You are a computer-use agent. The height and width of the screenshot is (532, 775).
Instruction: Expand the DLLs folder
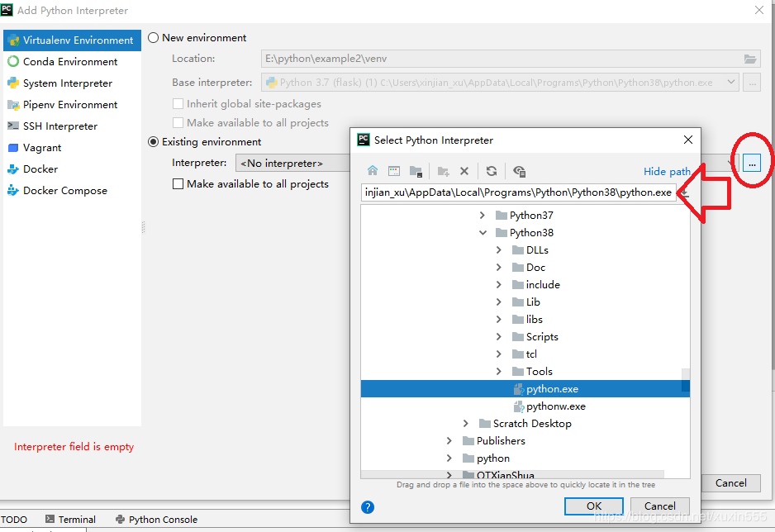(499, 250)
